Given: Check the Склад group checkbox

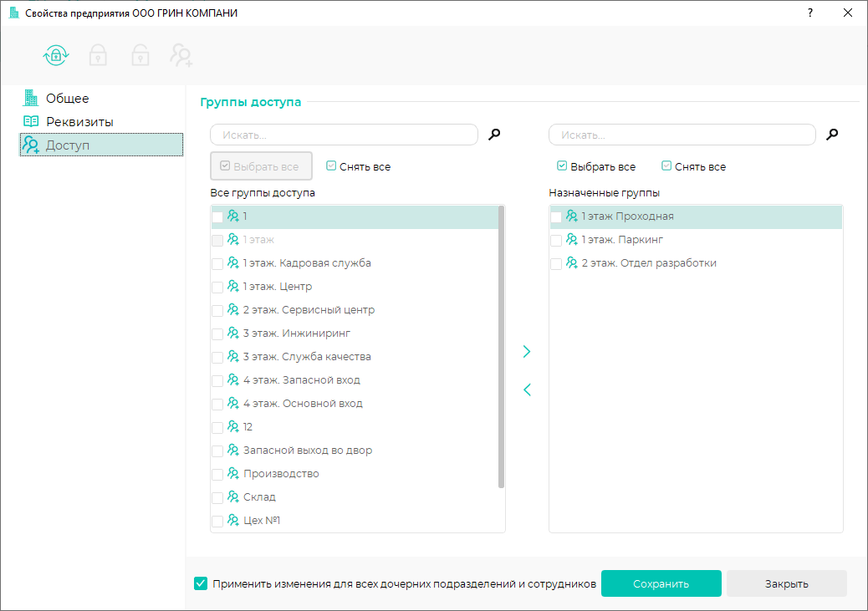Looking at the screenshot, I should 217,497.
